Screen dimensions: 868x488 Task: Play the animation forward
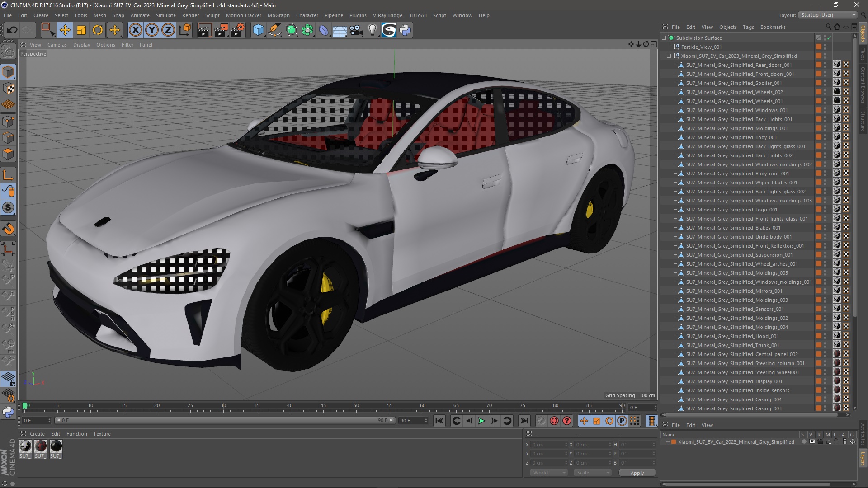click(x=482, y=421)
